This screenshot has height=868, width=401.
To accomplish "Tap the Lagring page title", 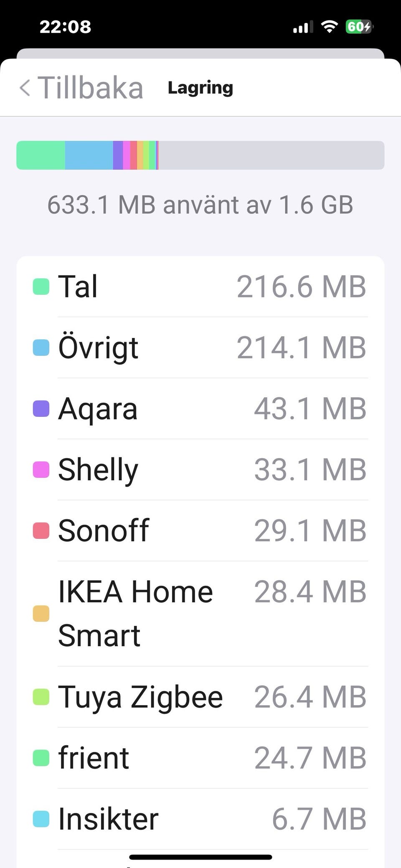I will pyautogui.click(x=200, y=88).
